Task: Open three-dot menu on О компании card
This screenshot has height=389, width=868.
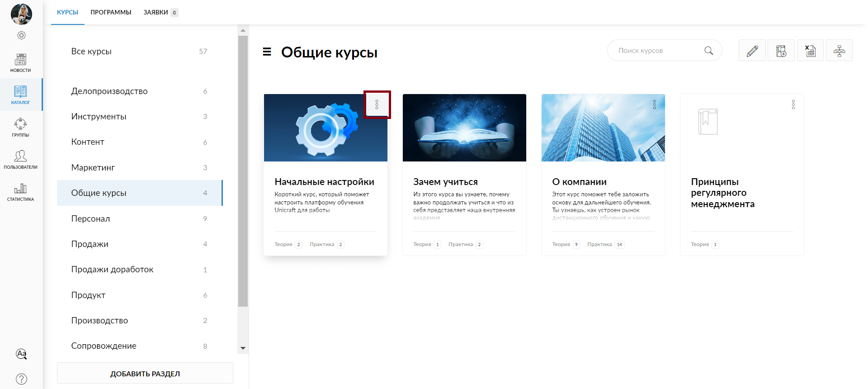Action: (654, 105)
